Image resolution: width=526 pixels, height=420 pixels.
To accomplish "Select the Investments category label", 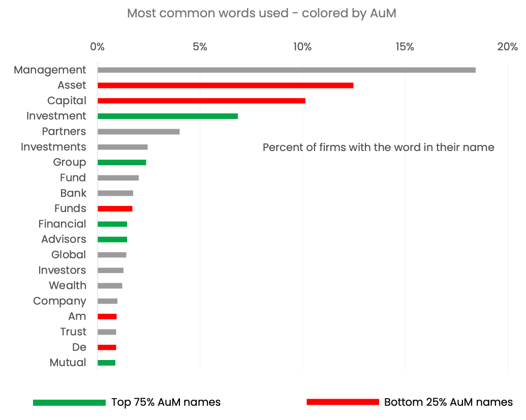I will (53, 147).
